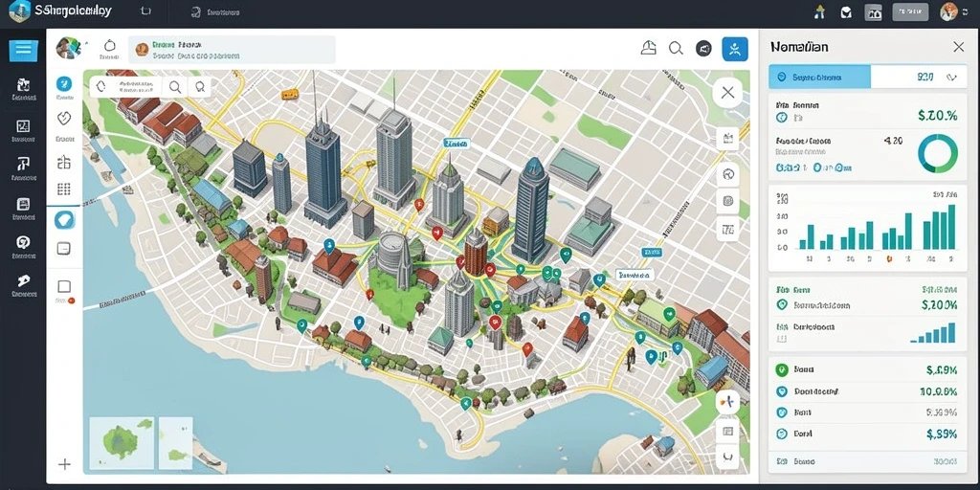Click the plus icon at sidebar bottom

pyautogui.click(x=64, y=464)
